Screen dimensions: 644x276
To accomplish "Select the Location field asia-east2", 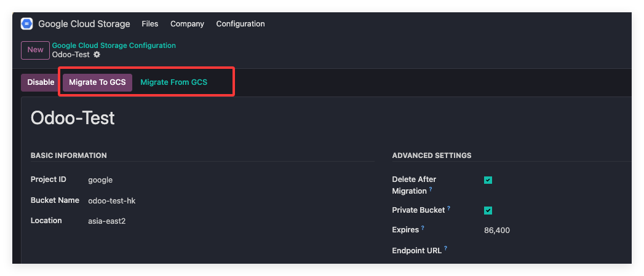I will (106, 221).
